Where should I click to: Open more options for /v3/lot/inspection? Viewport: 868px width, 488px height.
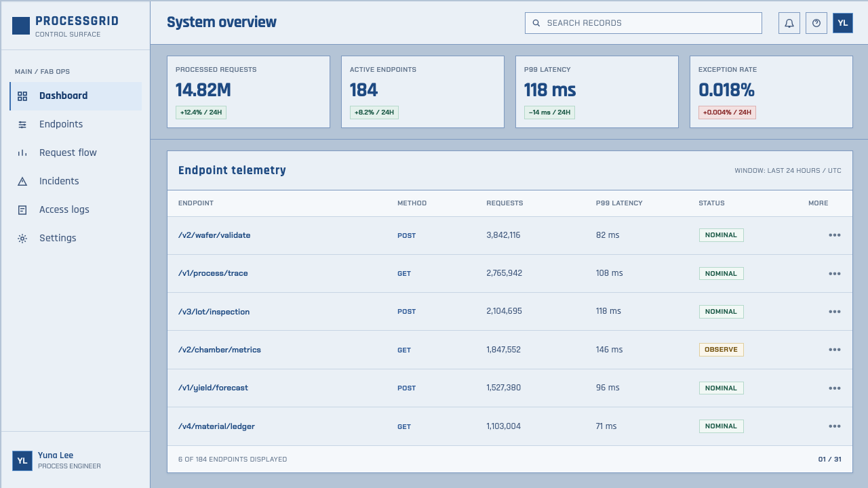(835, 312)
